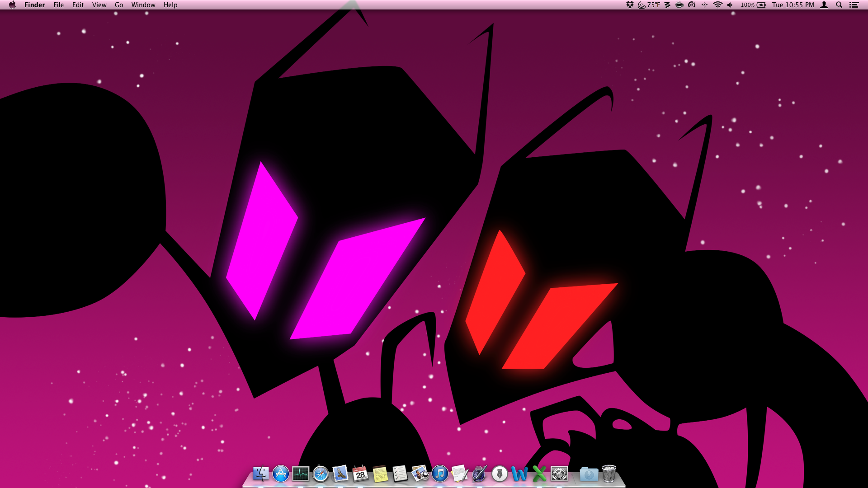The width and height of the screenshot is (868, 488).
Task: Open the View menu
Action: point(99,5)
